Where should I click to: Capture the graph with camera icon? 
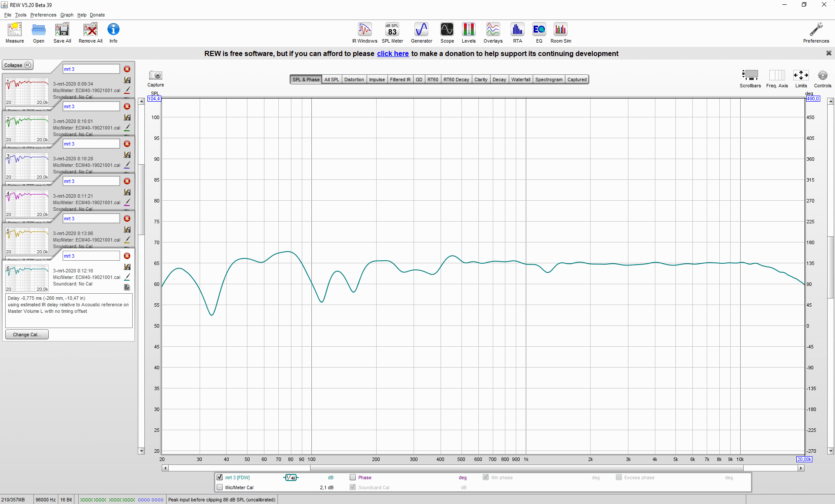point(155,78)
